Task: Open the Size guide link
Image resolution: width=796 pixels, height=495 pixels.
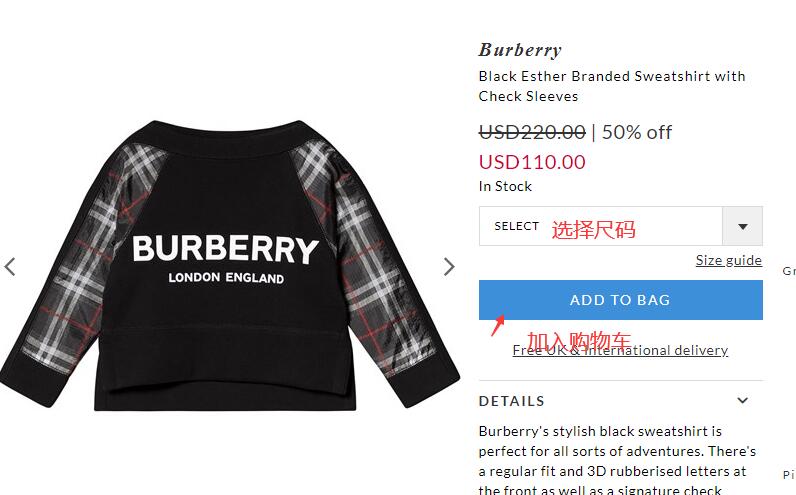Action: [728, 260]
